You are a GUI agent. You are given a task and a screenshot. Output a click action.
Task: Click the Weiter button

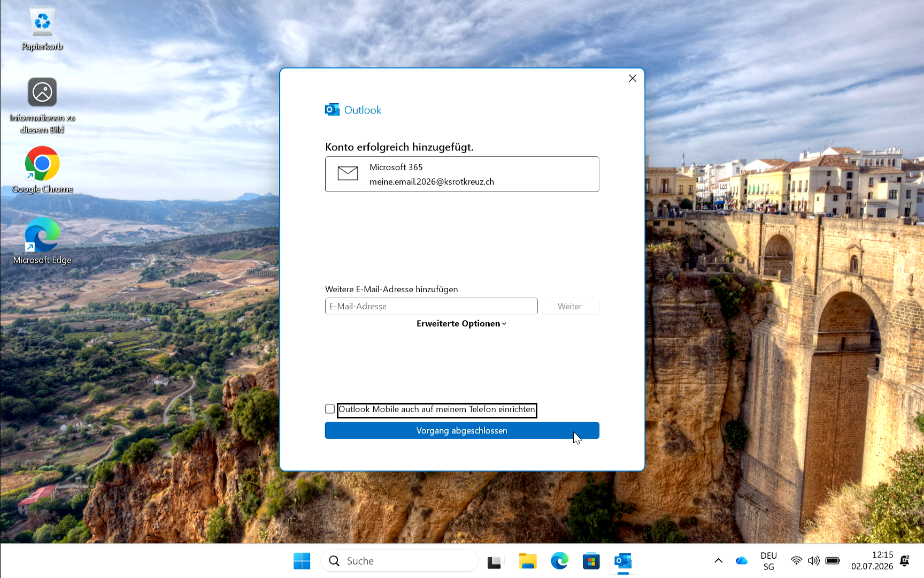(x=570, y=307)
